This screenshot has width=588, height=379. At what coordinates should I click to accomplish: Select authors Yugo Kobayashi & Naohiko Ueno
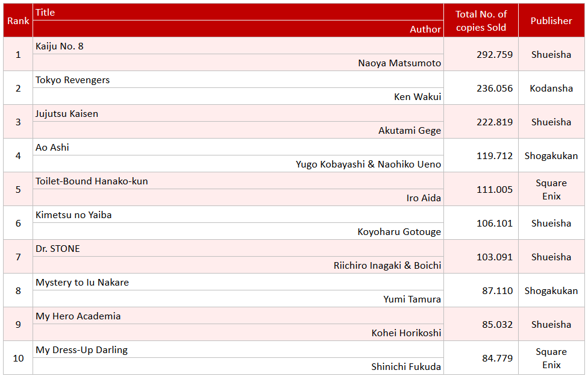(x=368, y=164)
